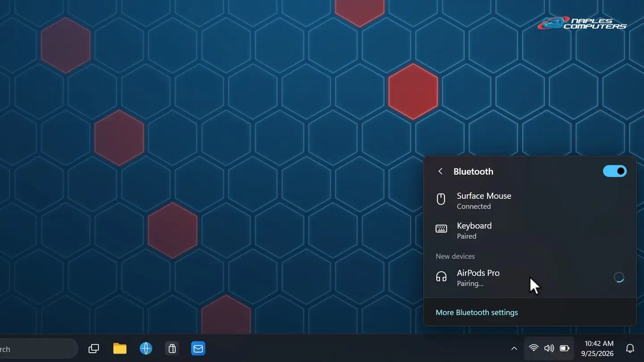Click the taskbar search box
This screenshot has width=644, height=362.
coord(38,349)
